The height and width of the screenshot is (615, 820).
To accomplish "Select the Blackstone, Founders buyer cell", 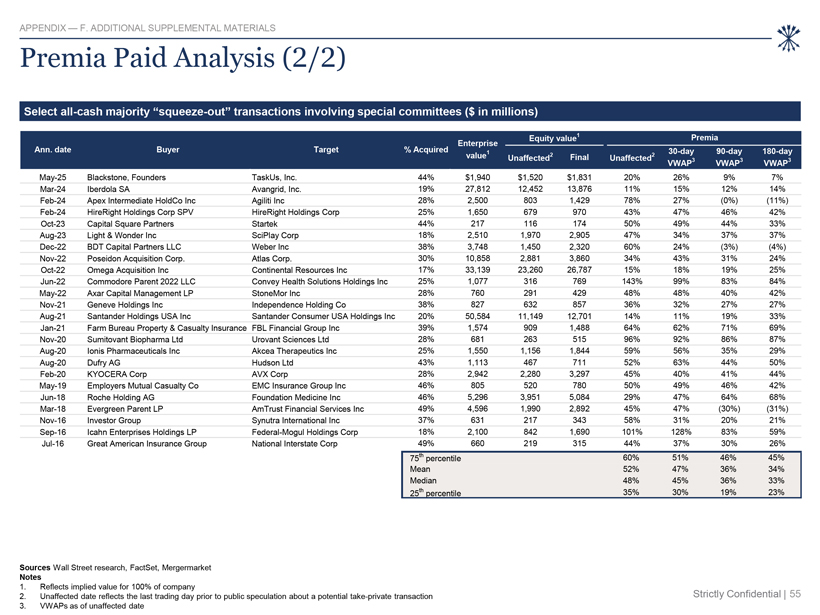I will pyautogui.click(x=126, y=177).
